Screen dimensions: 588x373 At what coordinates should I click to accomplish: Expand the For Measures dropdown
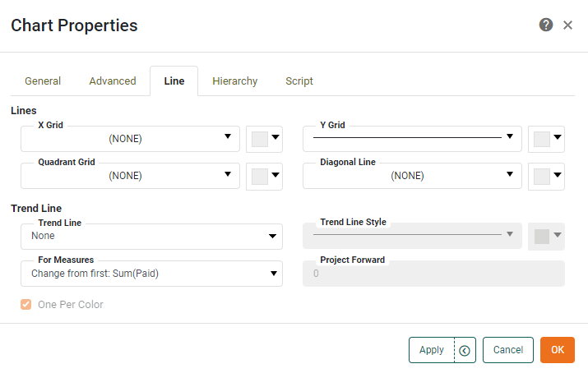tap(151, 274)
